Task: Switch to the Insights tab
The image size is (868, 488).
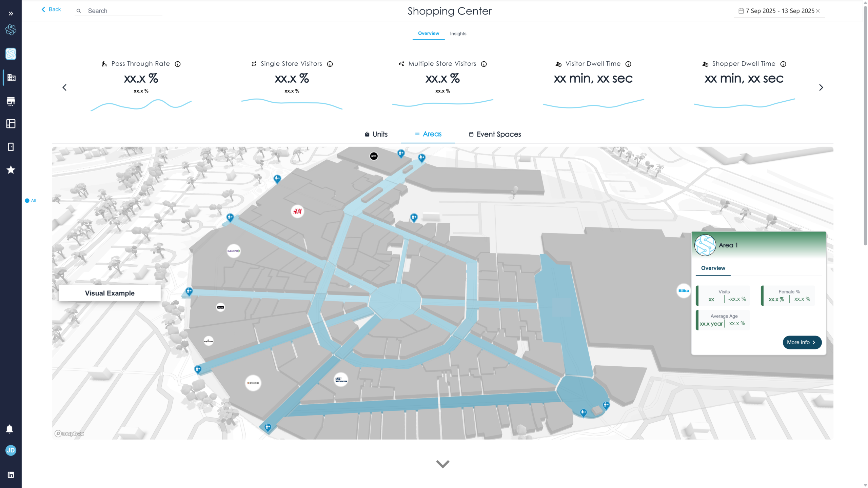Action: pos(458,34)
